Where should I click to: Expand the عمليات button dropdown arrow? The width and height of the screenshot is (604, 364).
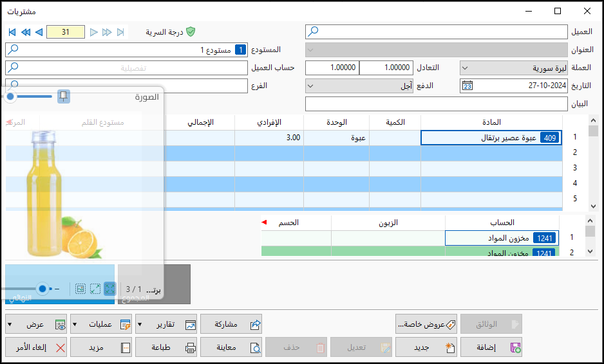(75, 325)
